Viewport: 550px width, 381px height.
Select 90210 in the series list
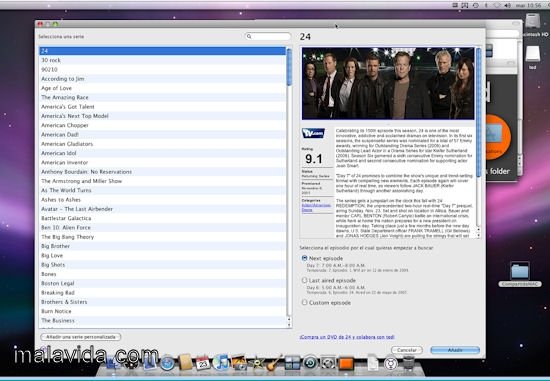[x=162, y=69]
